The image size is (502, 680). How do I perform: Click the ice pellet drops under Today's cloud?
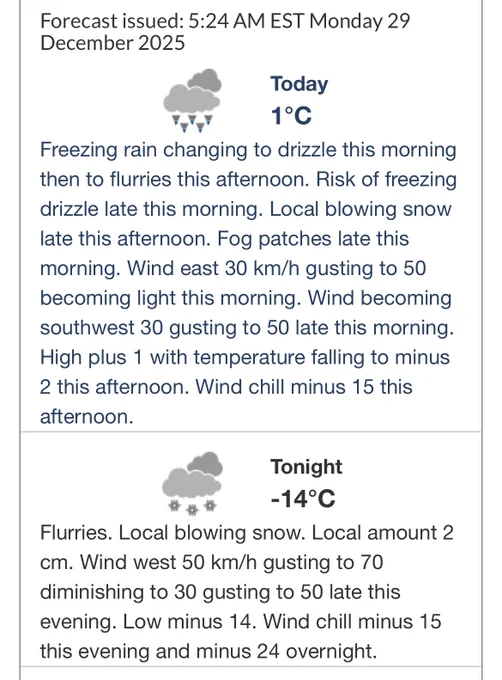[x=192, y=123]
